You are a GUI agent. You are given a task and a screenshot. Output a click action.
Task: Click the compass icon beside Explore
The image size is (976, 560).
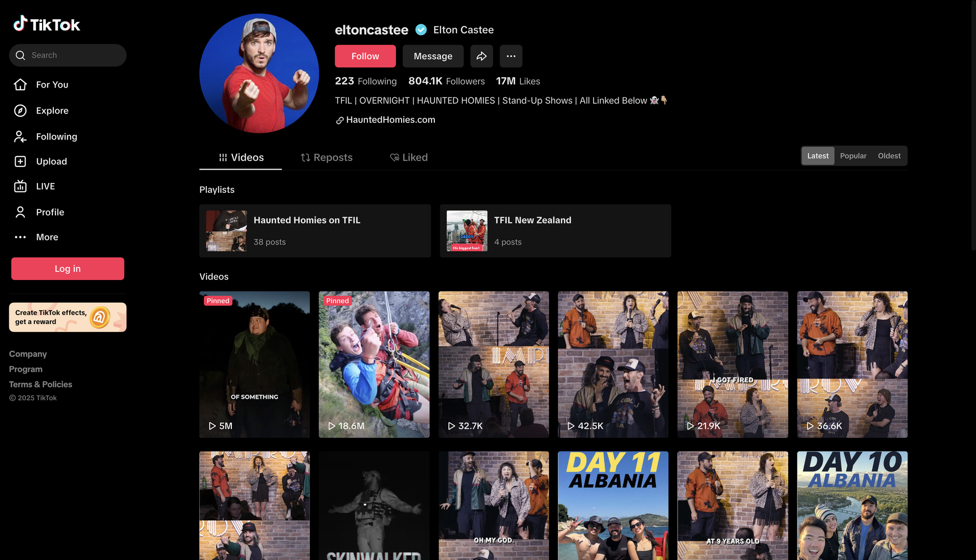pyautogui.click(x=20, y=110)
